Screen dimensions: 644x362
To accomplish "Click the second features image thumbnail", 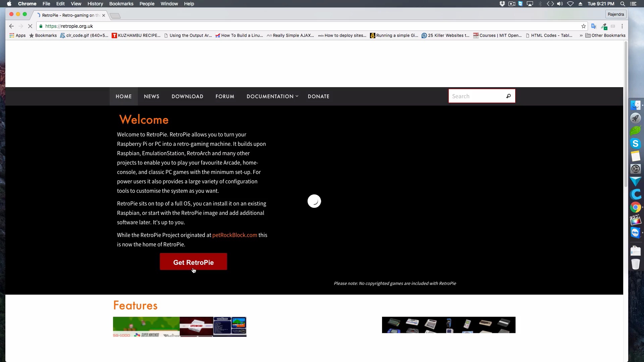I will tap(448, 324).
